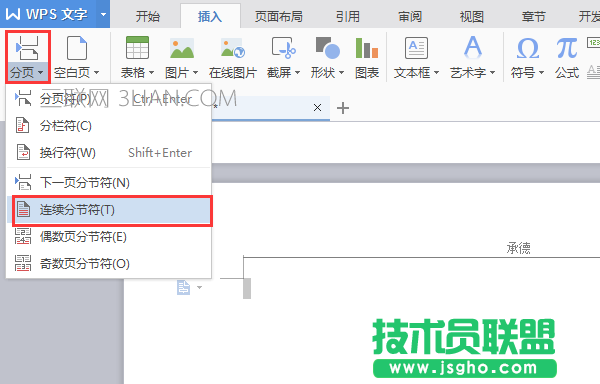This screenshot has height=384, width=600.
Task: Choose 换行符(W) from the menu
Action: click(x=109, y=153)
